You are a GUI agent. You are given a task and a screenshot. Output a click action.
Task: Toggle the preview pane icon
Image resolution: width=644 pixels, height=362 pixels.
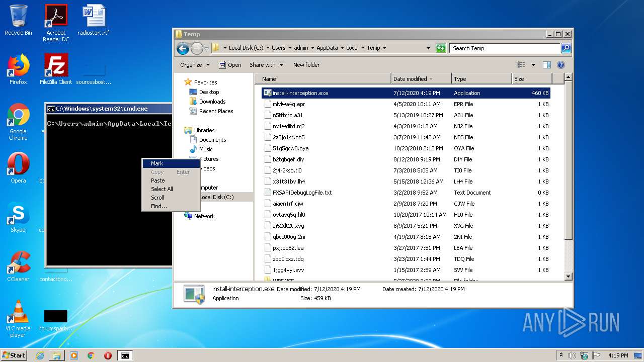[547, 65]
